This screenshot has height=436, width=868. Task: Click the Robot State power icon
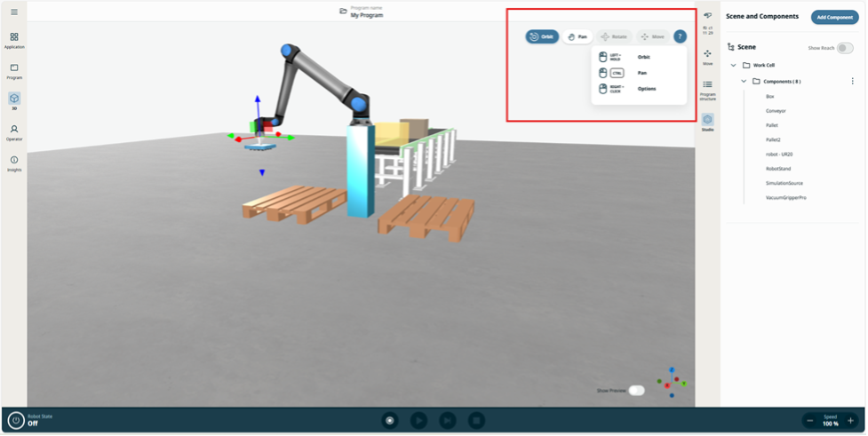(16, 420)
